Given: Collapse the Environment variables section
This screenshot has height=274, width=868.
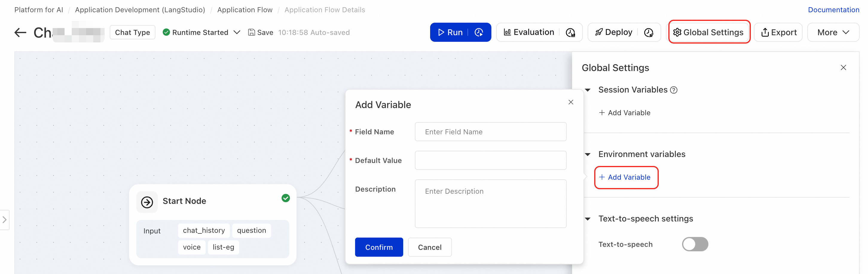Looking at the screenshot, I should 588,154.
